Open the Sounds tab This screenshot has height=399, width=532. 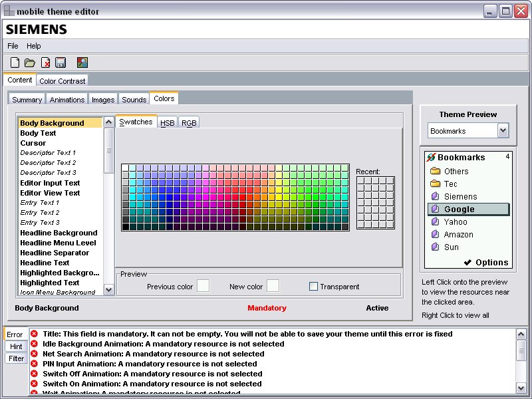pos(134,99)
